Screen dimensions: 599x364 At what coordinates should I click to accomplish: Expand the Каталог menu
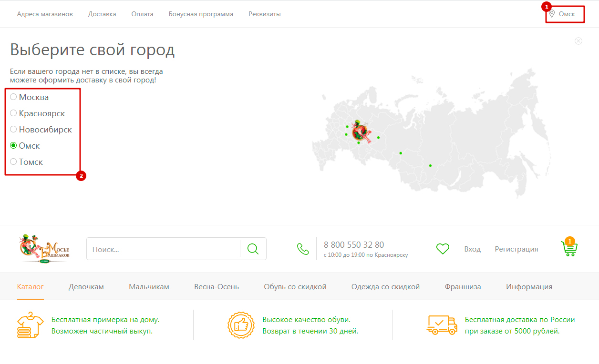(30, 287)
